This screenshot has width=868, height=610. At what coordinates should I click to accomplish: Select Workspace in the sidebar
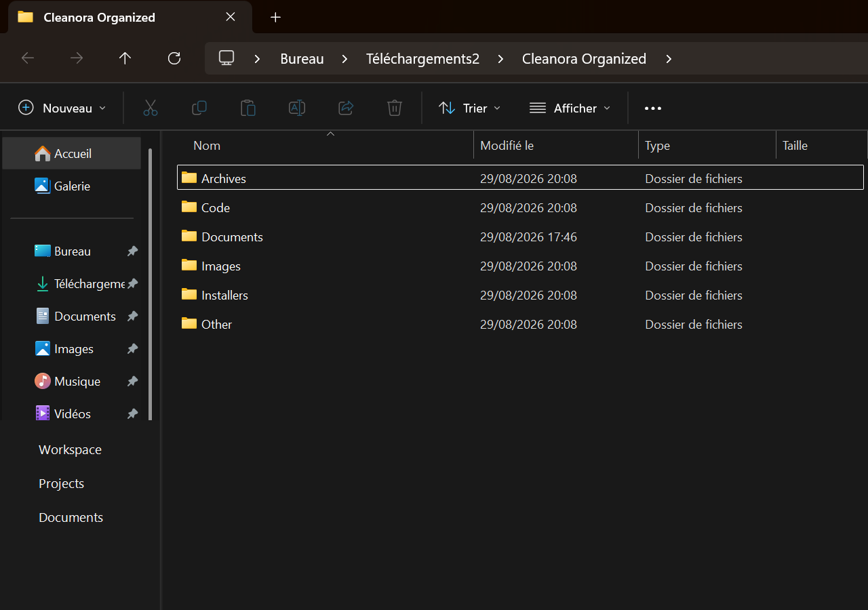pyautogui.click(x=70, y=449)
